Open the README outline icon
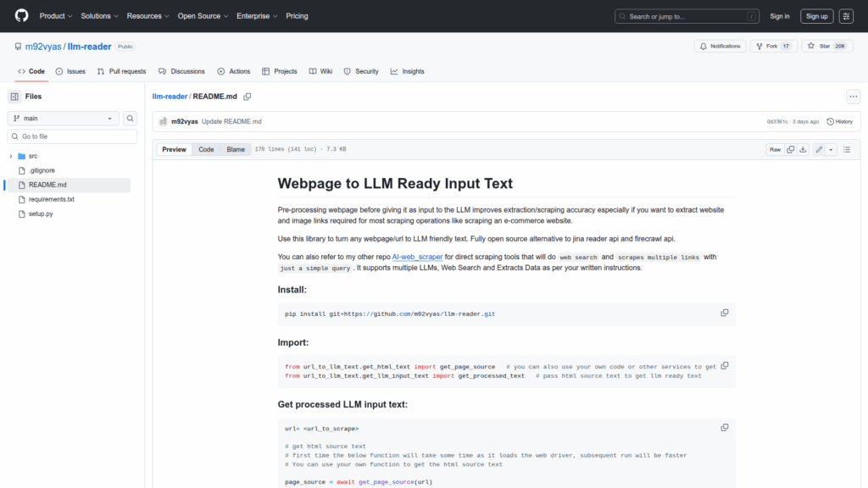The width and height of the screenshot is (868, 488). coord(847,149)
